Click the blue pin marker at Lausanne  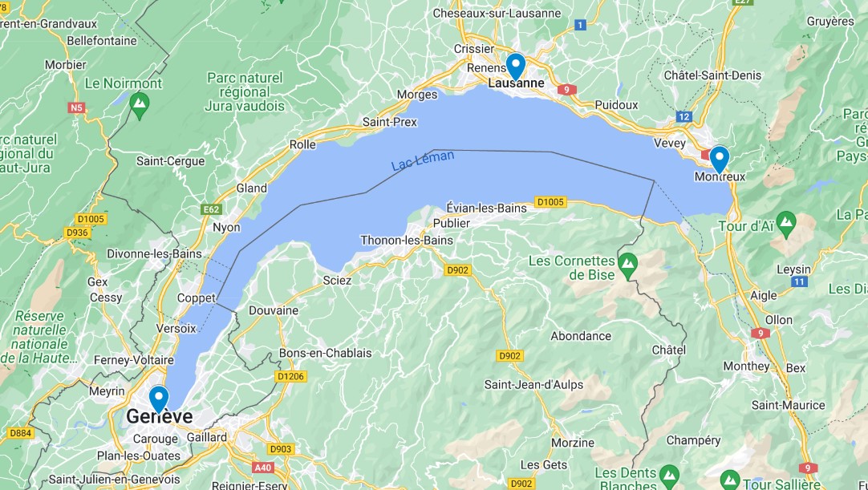point(515,67)
